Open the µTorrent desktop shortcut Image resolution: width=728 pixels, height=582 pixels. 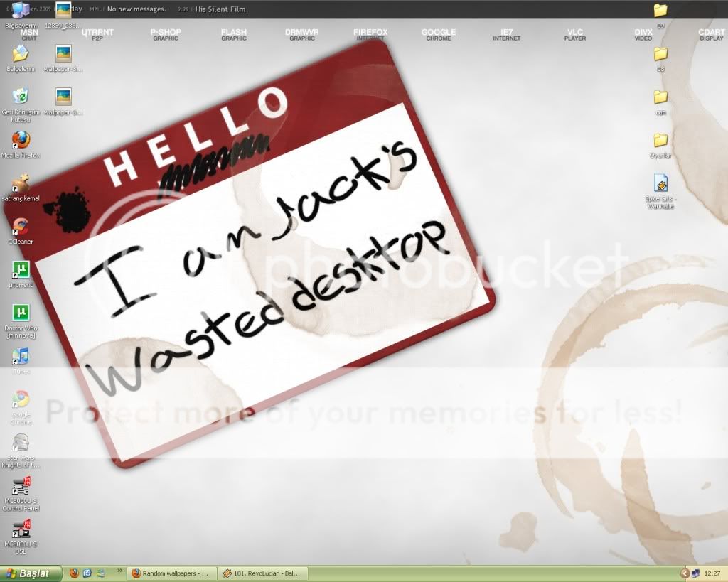point(21,271)
